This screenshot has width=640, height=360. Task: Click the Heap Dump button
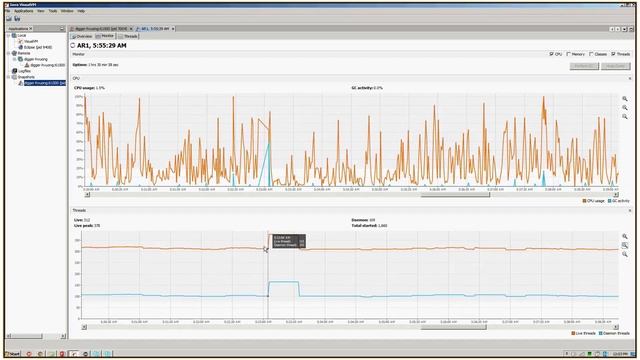point(616,66)
